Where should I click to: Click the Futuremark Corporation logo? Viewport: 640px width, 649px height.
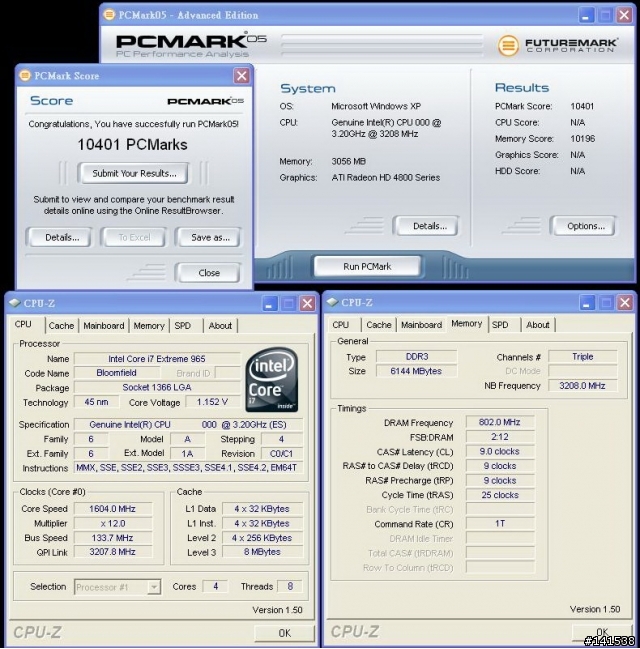(x=557, y=45)
